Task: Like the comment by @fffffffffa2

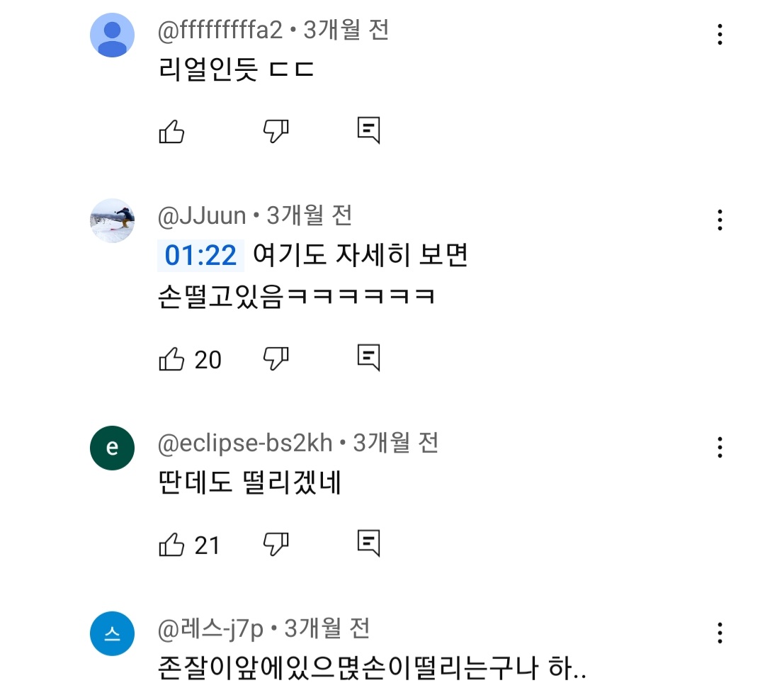Action: point(171,131)
